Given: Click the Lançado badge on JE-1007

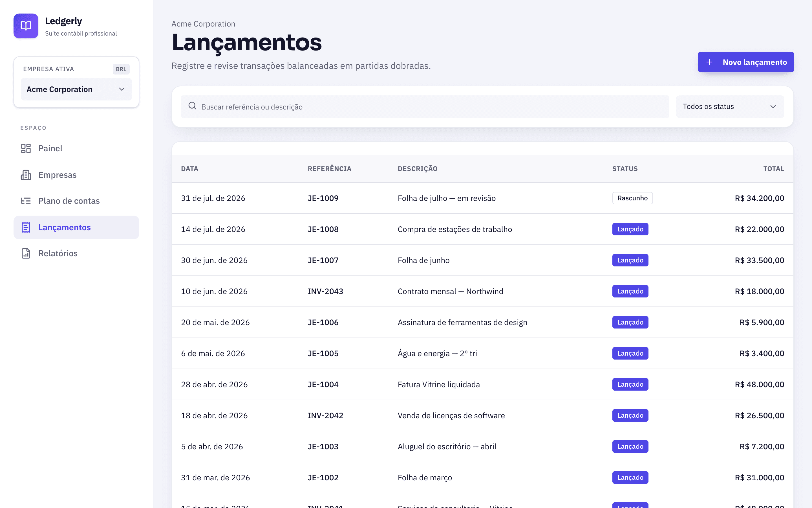Looking at the screenshot, I should (x=630, y=260).
